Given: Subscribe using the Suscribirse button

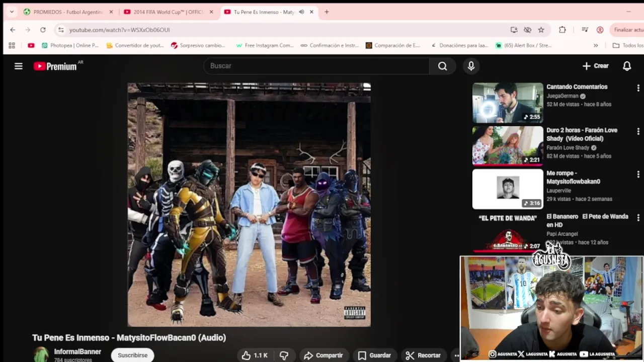Looking at the screenshot, I should (x=133, y=355).
